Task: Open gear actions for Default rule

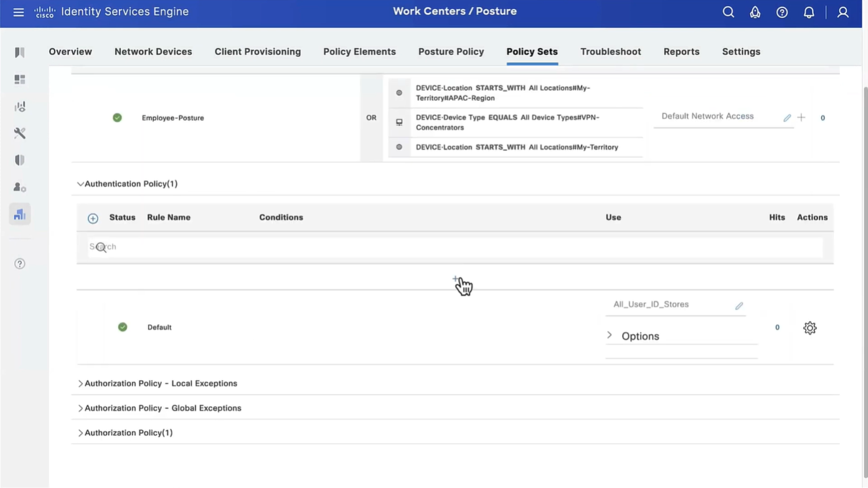Action: (x=809, y=328)
